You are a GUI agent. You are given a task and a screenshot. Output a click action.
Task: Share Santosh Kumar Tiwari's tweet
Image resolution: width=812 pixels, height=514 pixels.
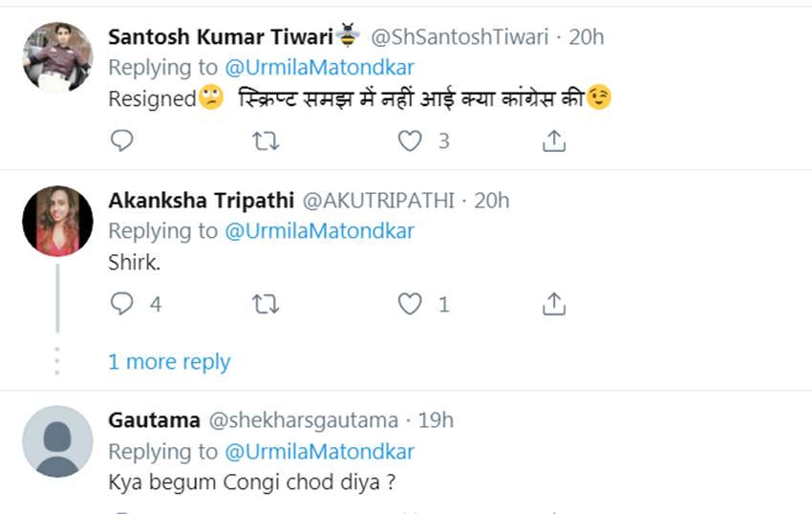(x=554, y=141)
